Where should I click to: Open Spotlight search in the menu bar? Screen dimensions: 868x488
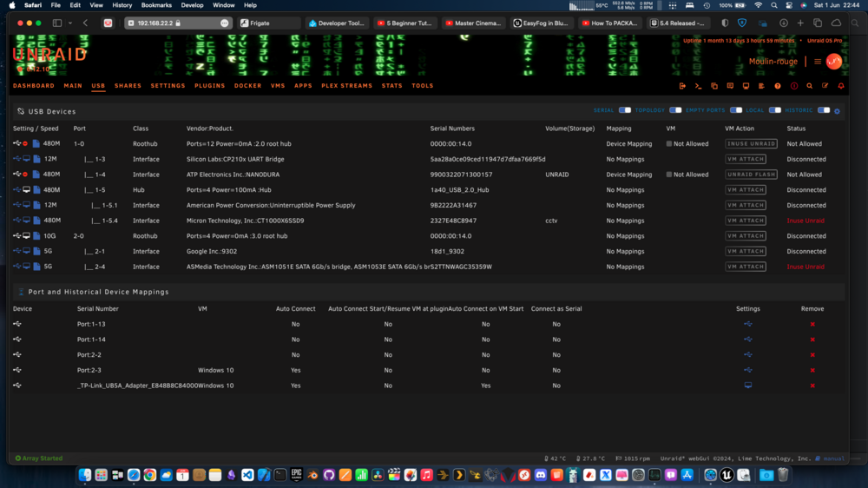(x=774, y=5)
